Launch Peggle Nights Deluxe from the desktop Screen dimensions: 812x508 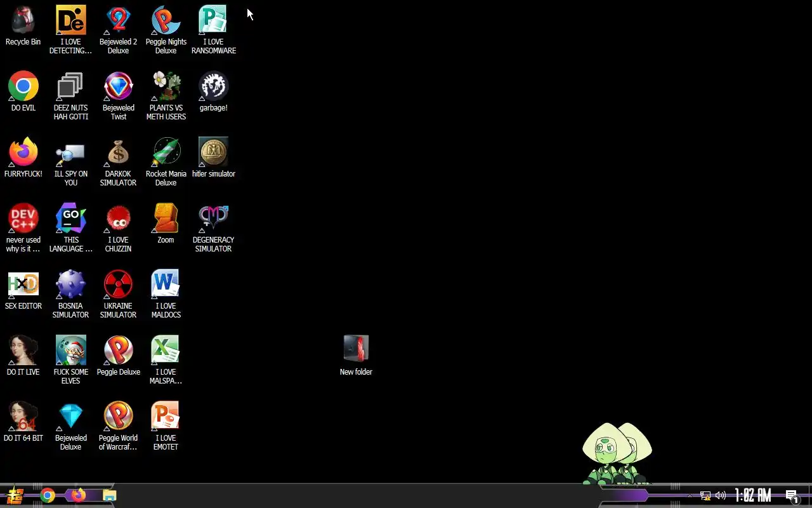[166, 20]
